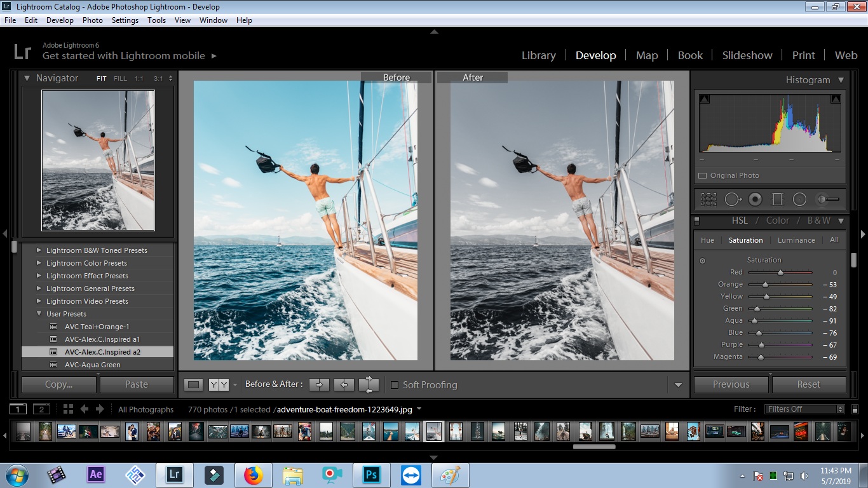Screen dimensions: 868x488
Task: Hide the left module panels
Action: pos(4,234)
